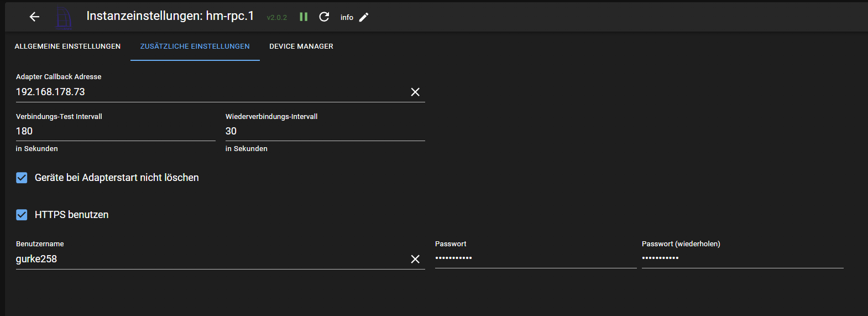Switch to Allgemeine Einstellungen tab
Screen dimensions: 868x316
[x=67, y=46]
